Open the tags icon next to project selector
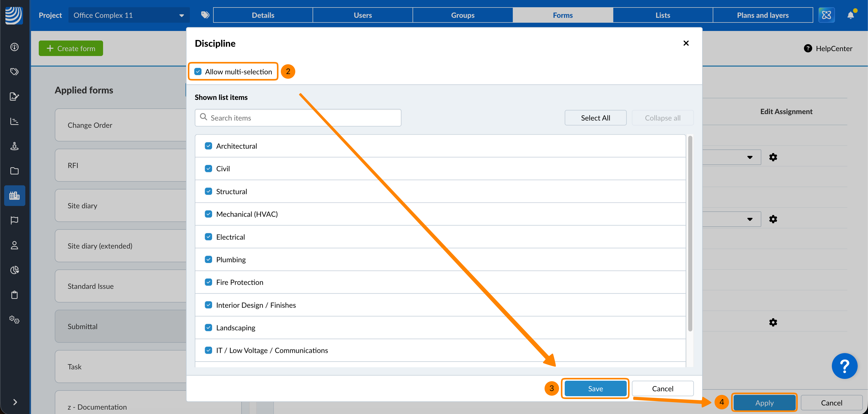This screenshot has width=868, height=414. point(205,15)
